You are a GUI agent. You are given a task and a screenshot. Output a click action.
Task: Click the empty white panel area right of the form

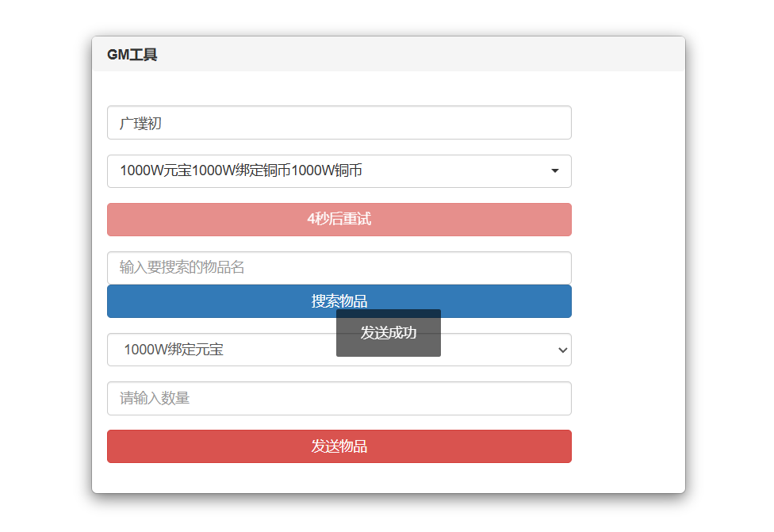coord(626,277)
